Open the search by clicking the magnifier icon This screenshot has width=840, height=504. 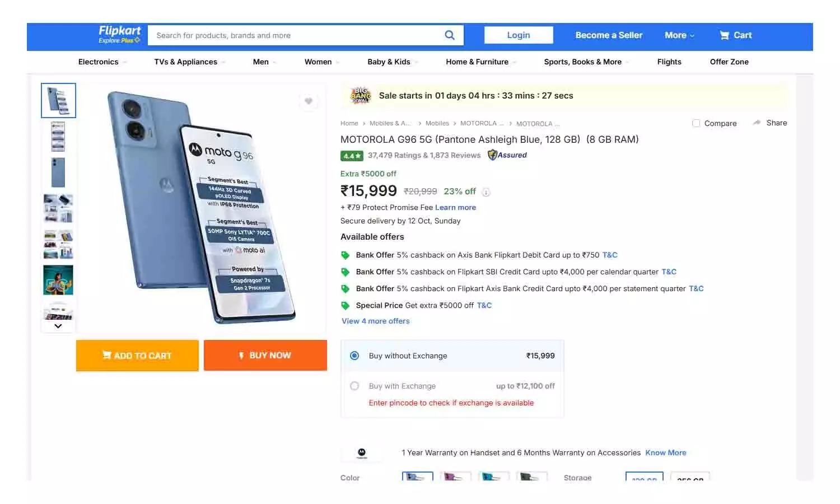click(450, 35)
